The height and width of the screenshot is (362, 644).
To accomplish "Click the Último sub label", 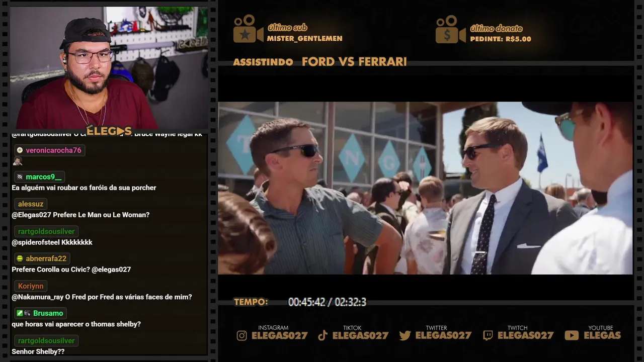I will click(x=287, y=28).
